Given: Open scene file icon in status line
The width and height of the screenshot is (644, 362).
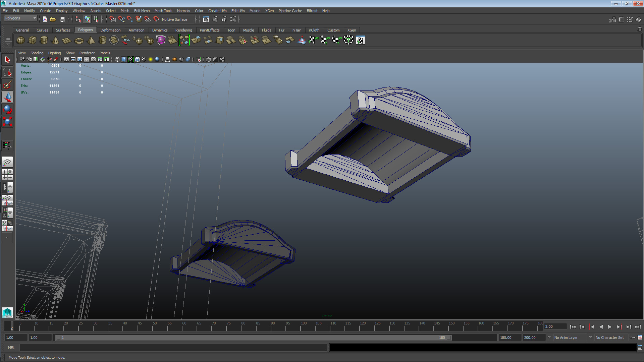Looking at the screenshot, I should point(53,19).
